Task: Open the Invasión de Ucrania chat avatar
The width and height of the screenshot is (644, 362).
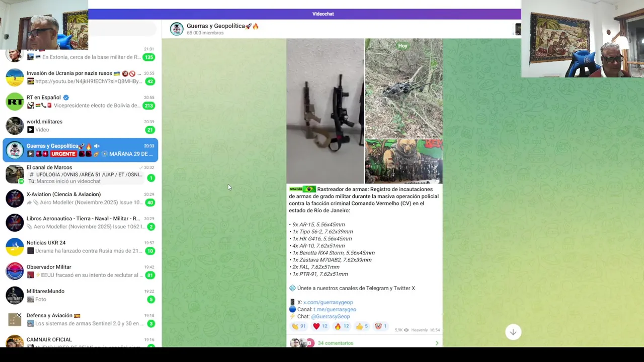Action: [15, 77]
